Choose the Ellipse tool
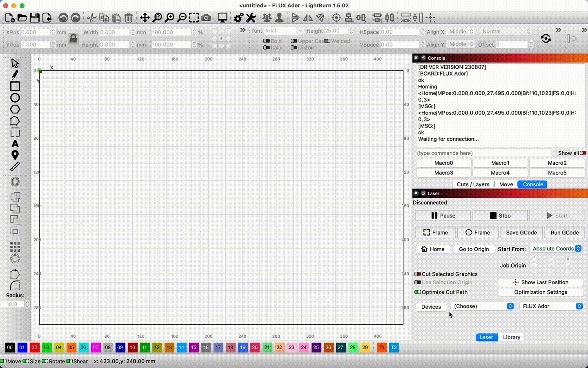 click(x=15, y=98)
